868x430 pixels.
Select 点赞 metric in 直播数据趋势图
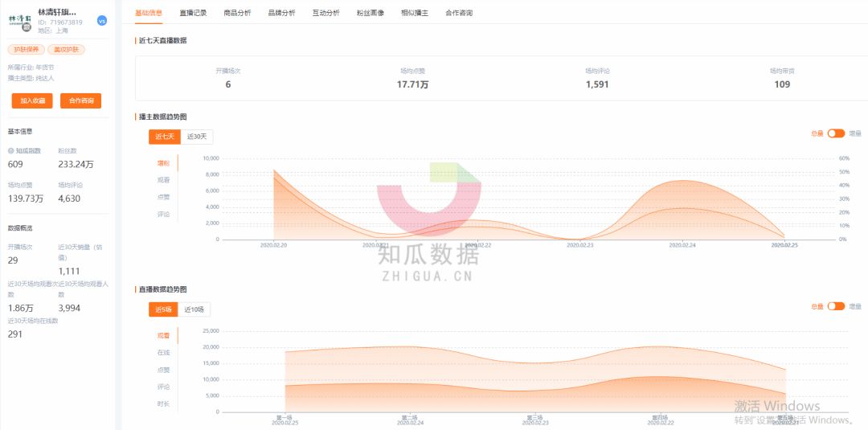[x=163, y=370]
